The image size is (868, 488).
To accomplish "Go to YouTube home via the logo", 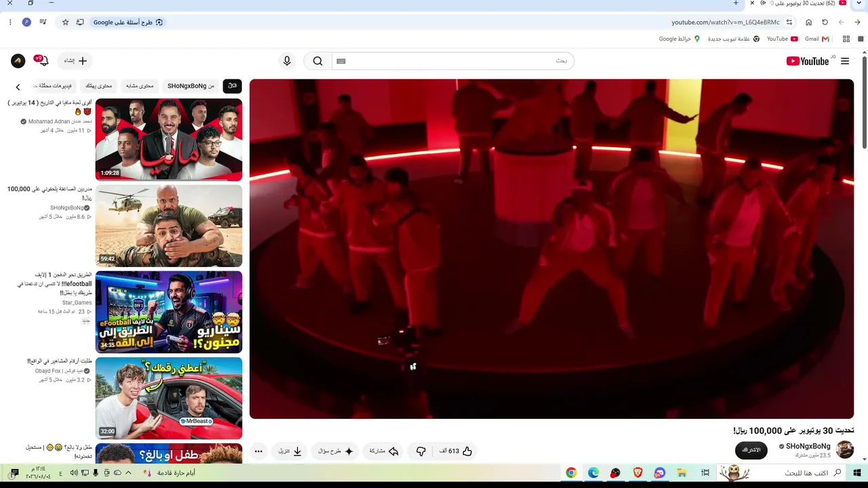I will (808, 61).
